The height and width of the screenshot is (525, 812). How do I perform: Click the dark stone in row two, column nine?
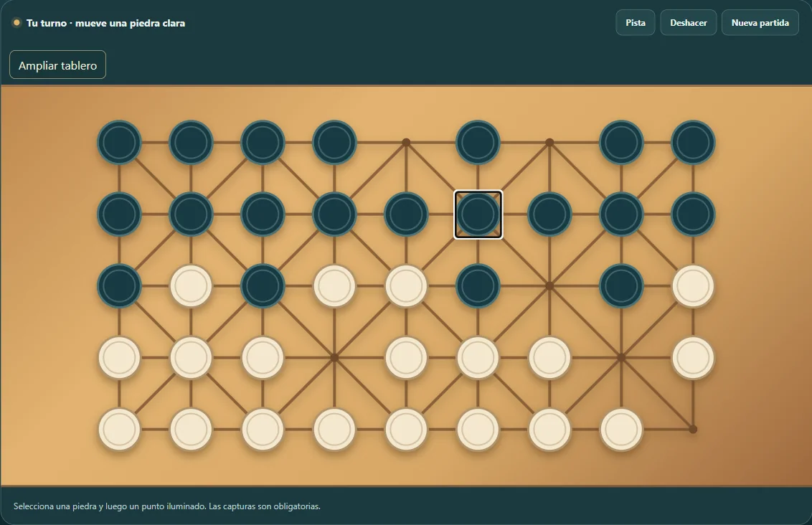pos(693,214)
